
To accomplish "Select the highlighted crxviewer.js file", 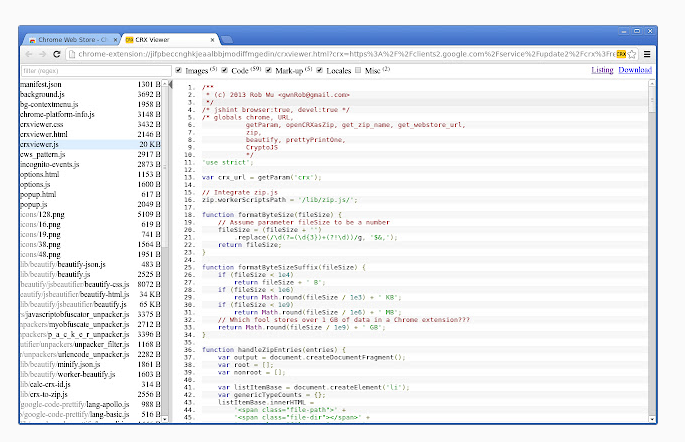I will click(90, 145).
